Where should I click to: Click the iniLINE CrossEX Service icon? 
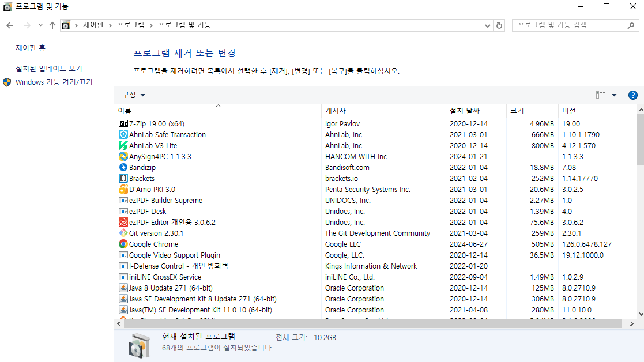click(x=123, y=277)
